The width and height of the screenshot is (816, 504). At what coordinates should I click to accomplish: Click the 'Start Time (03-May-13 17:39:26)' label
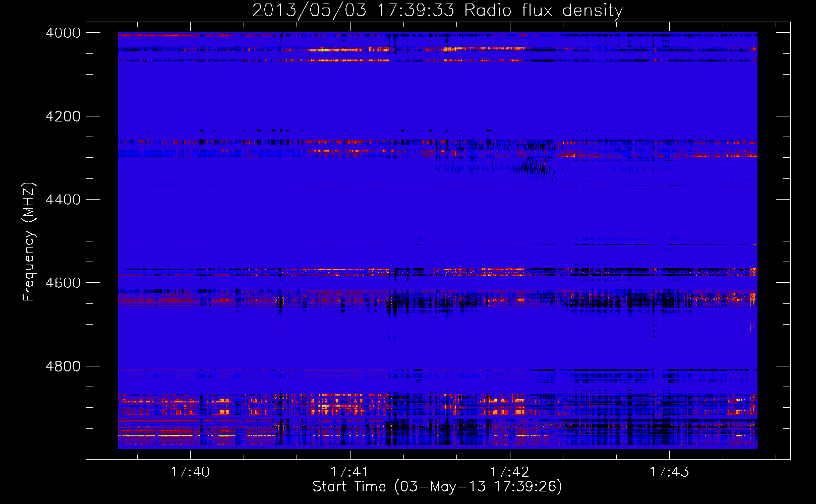(x=437, y=487)
